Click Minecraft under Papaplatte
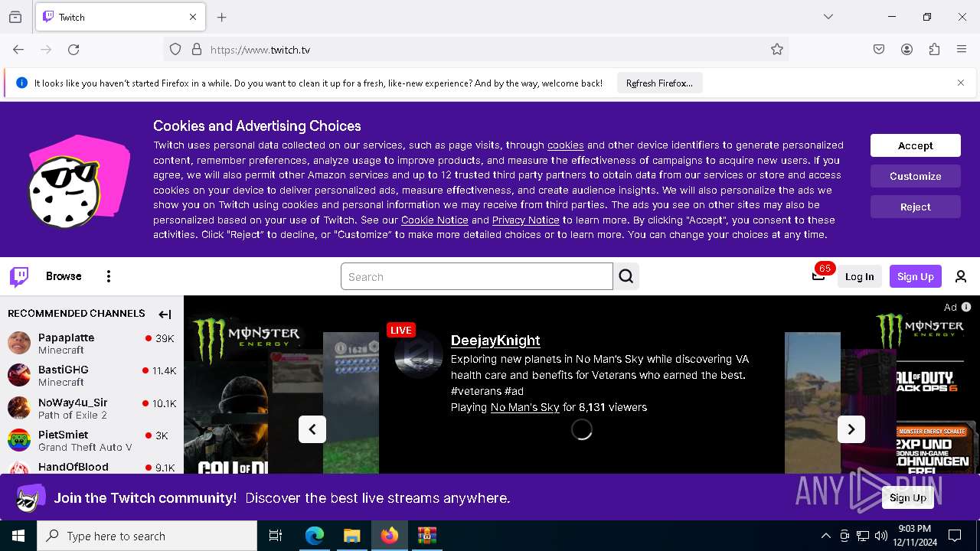 point(61,350)
